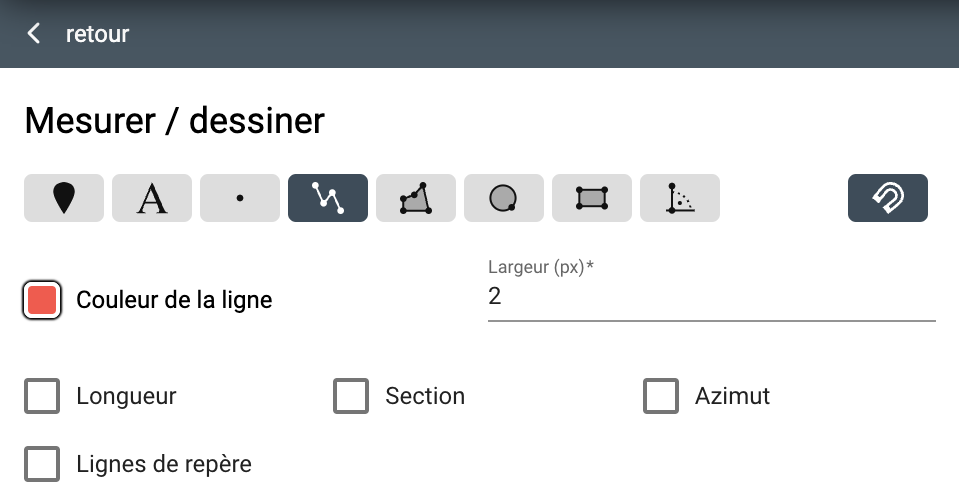The height and width of the screenshot is (493, 959).
Task: Click the back chevron arrow
Action: coord(34,34)
